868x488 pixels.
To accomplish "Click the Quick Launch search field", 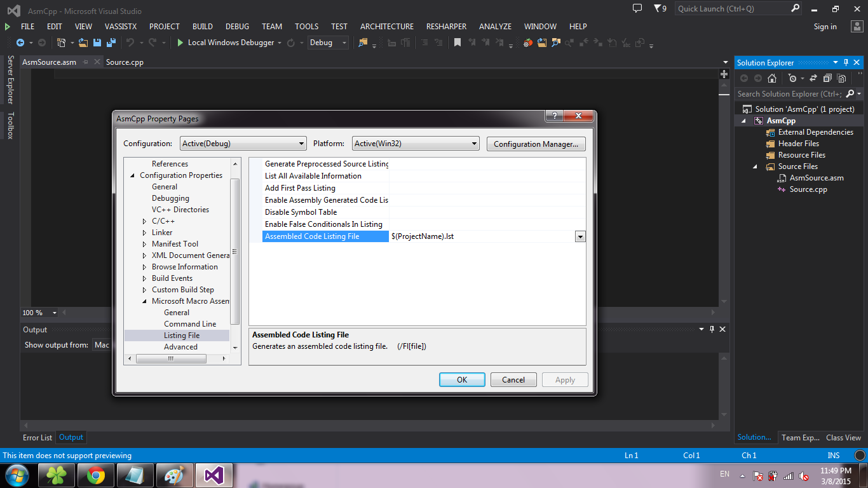I will pos(733,8).
